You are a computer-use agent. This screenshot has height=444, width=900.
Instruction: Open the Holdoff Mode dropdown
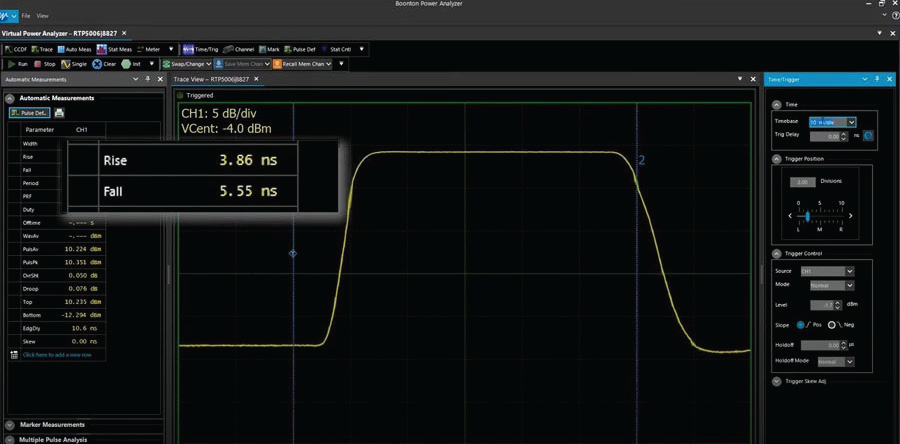point(836,361)
